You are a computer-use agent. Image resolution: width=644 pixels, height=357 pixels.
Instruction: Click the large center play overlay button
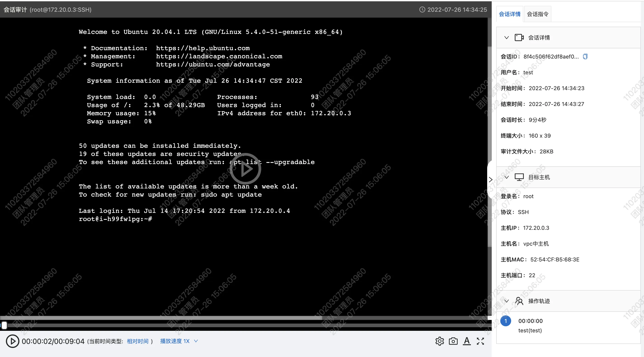coord(245,169)
